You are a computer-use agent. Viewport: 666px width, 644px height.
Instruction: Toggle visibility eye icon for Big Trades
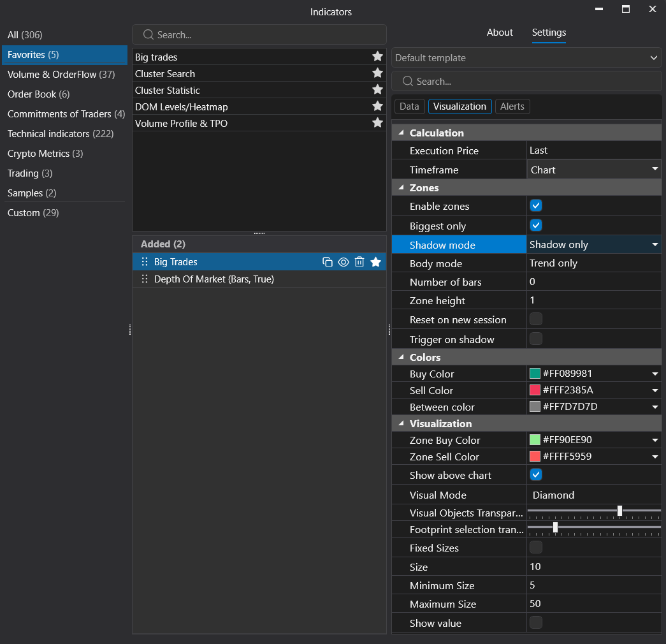[343, 262]
